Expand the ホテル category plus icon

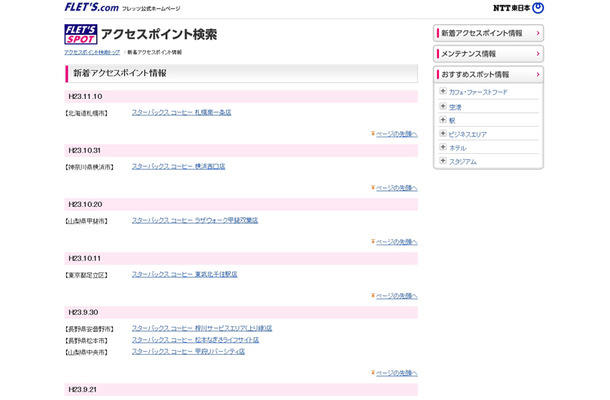[x=443, y=147]
